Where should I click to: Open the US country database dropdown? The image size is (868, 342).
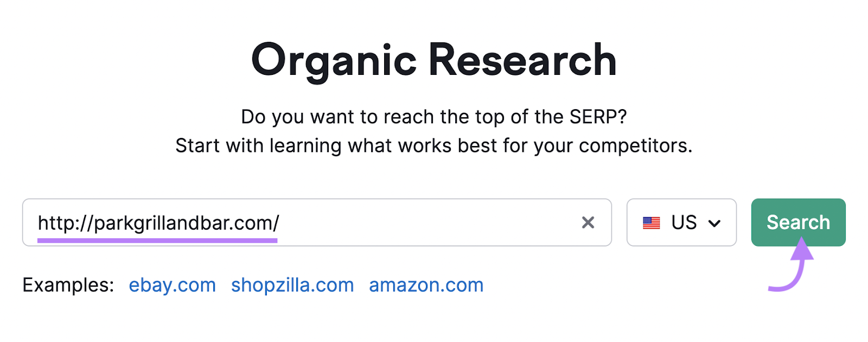click(x=681, y=223)
